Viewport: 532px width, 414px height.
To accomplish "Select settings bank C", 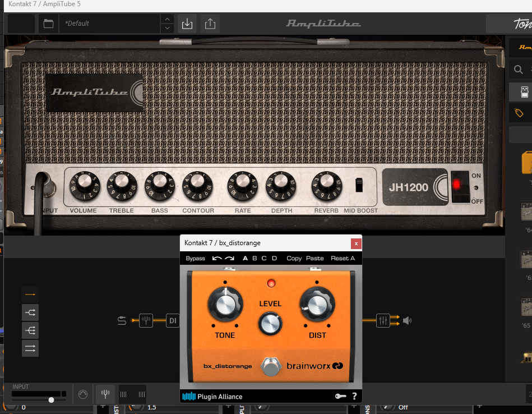I will 264,259.
